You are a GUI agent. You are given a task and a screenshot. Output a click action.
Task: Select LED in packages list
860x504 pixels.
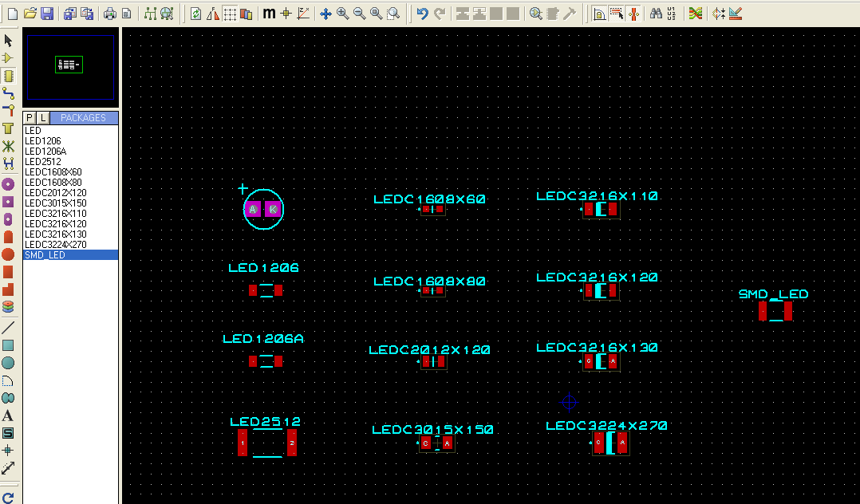70,131
